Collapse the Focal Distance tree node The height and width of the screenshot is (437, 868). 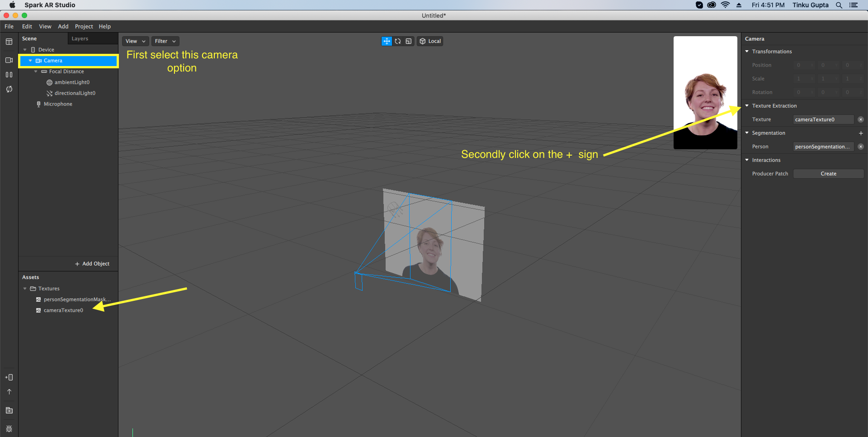tap(36, 71)
